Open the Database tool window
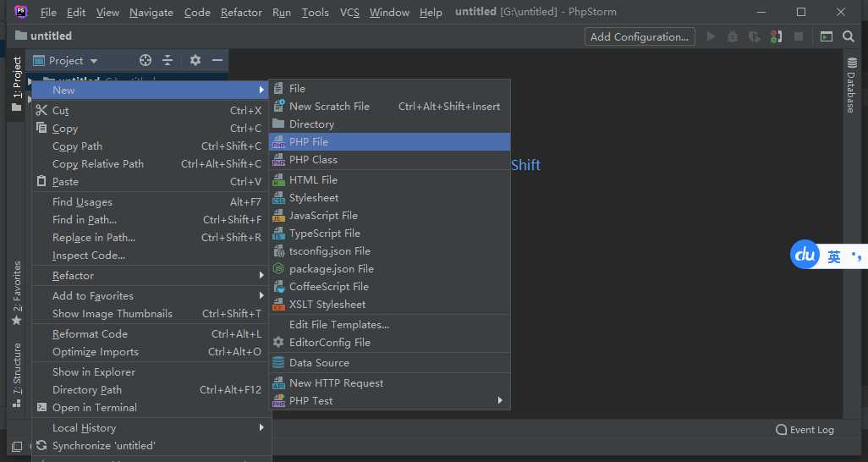 (851, 85)
